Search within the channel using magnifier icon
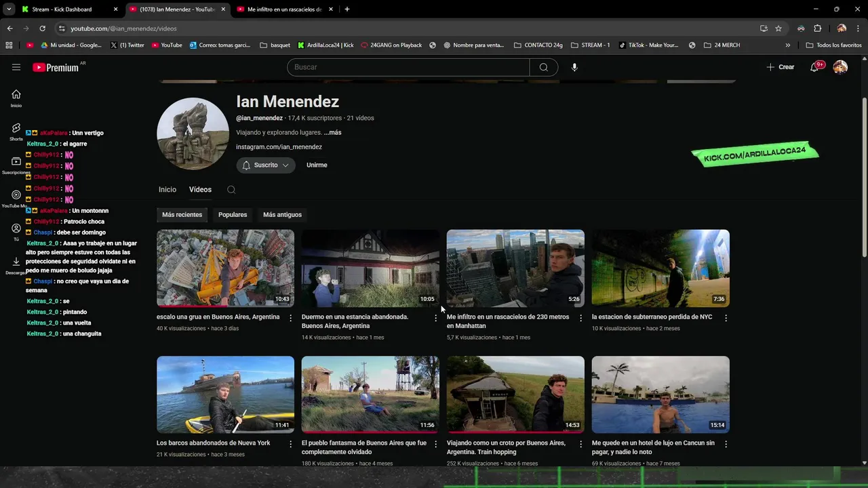Viewport: 868px width, 488px height. (231, 190)
